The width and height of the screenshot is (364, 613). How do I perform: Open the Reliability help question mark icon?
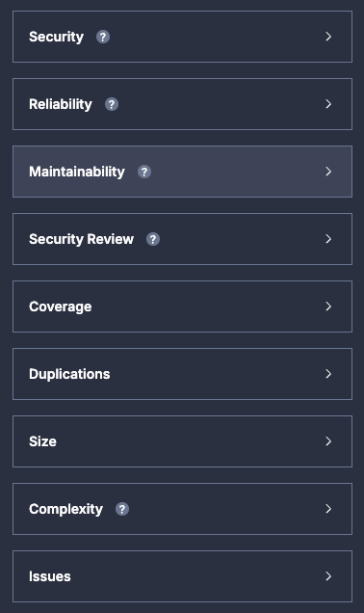point(112,104)
